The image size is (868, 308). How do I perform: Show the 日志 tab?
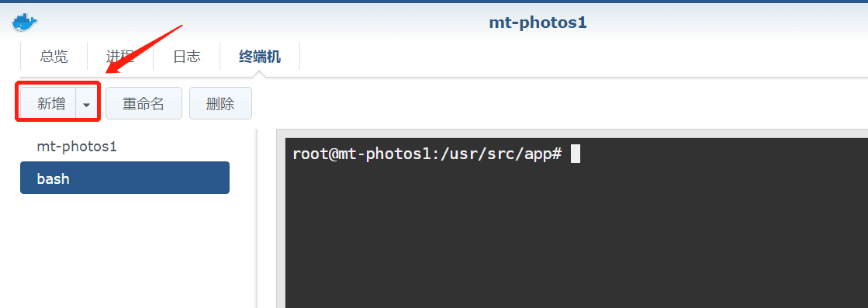point(186,56)
